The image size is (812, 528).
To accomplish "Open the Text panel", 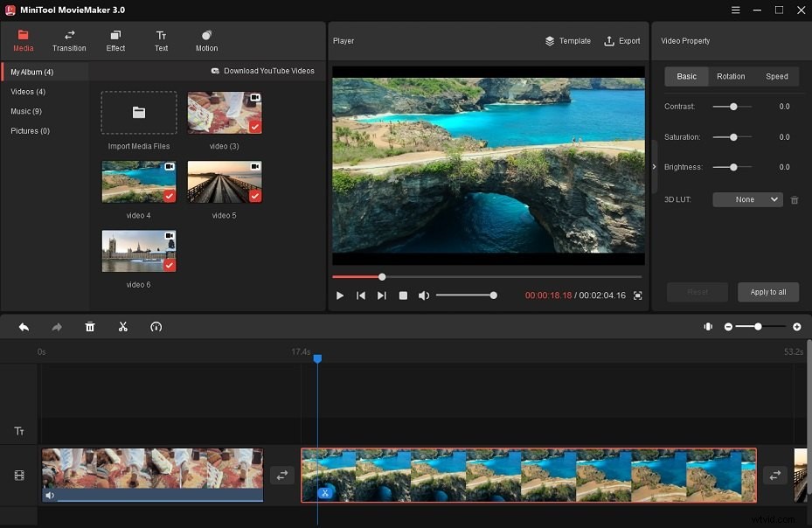I will pos(161,40).
